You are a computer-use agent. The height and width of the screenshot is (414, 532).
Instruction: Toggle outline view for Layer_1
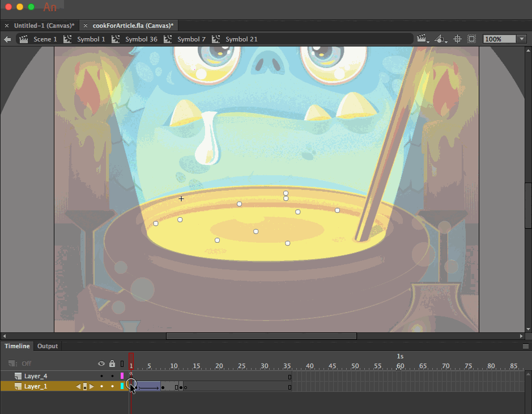(x=123, y=386)
